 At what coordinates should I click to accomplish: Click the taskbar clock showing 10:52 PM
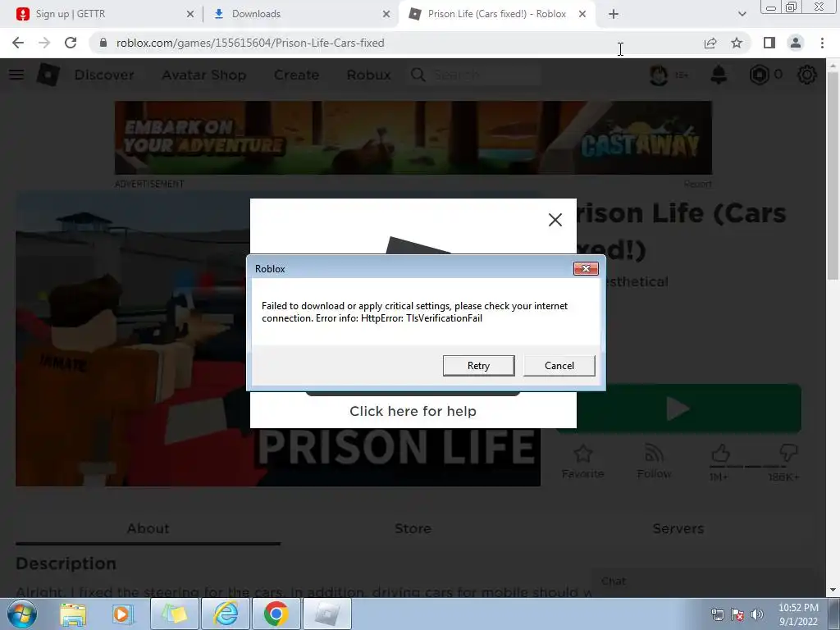[798, 614]
